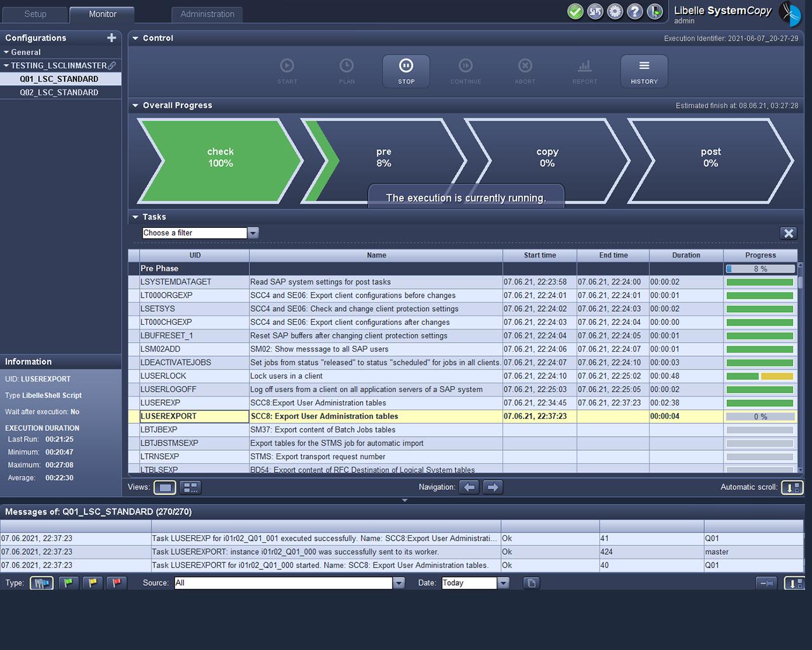Toggle automatic scroll for messages

click(x=794, y=583)
